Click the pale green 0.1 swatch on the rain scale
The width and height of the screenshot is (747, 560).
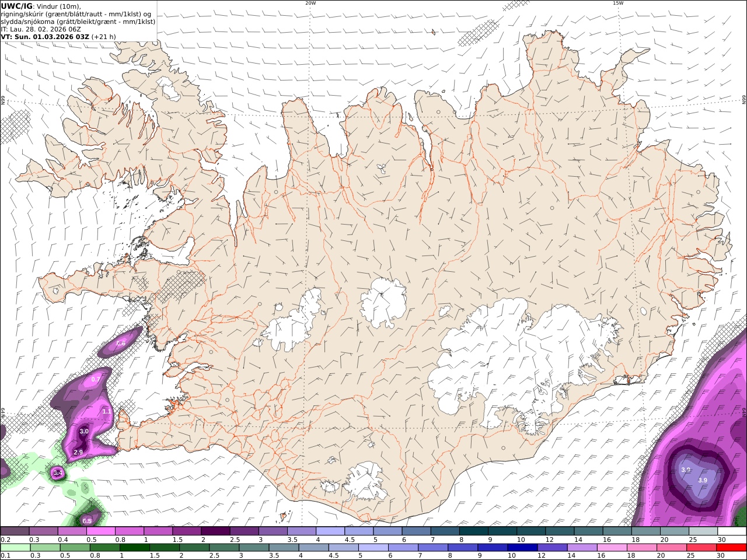pos(15,548)
